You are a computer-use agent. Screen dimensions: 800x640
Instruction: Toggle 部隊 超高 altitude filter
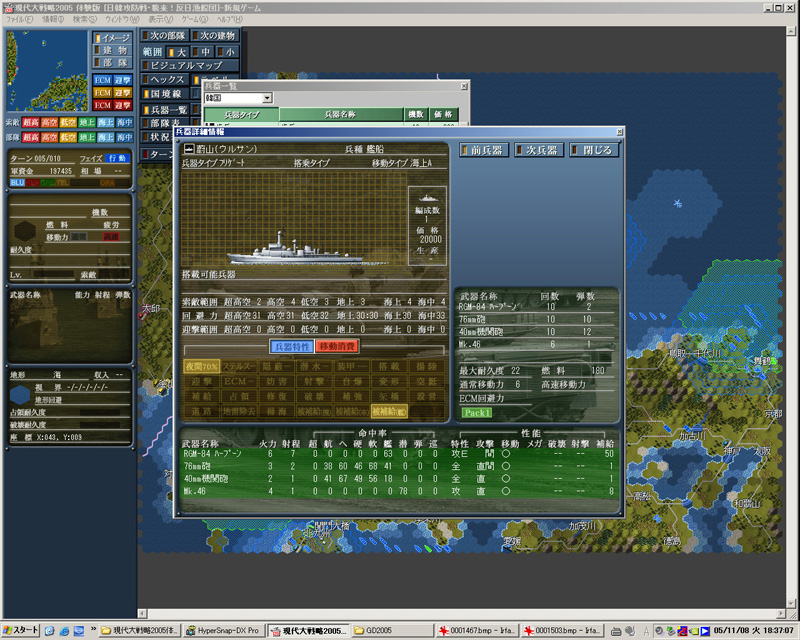31,137
